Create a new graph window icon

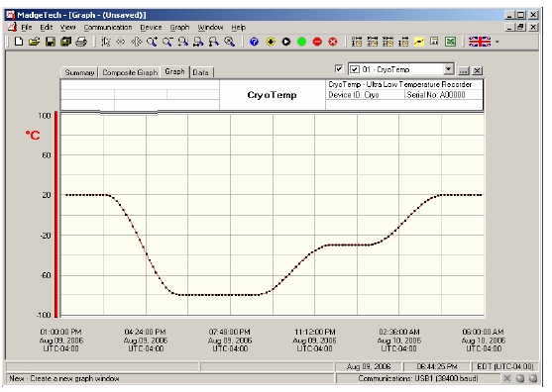point(19,42)
